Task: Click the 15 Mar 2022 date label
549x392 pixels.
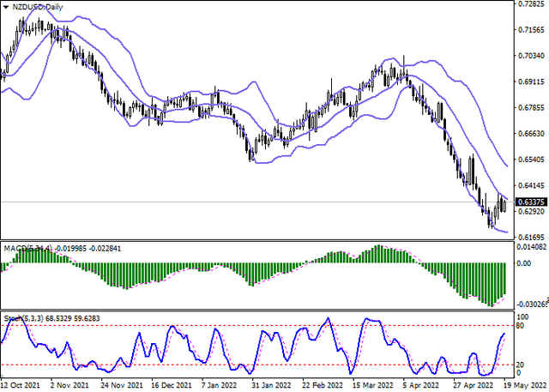Action: 371,386
